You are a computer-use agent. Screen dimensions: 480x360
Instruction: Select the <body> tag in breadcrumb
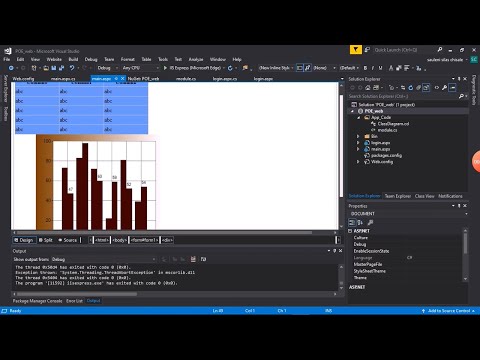[x=119, y=240]
